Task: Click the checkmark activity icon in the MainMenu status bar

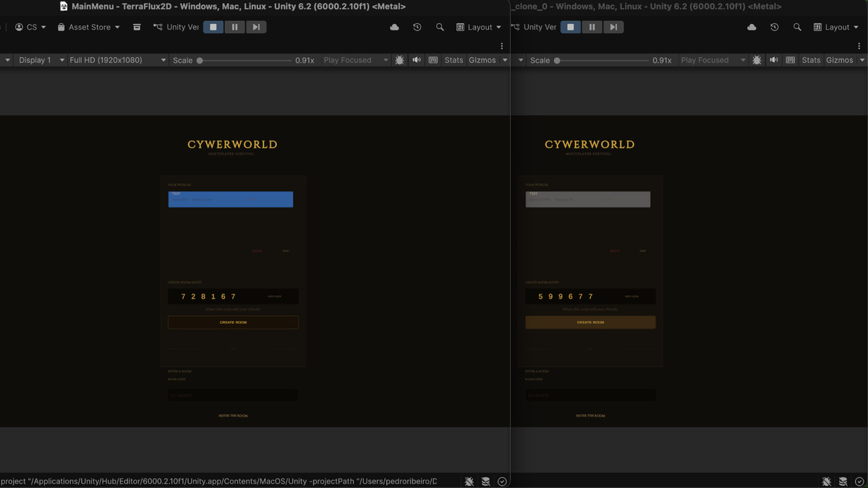Action: 502,481
